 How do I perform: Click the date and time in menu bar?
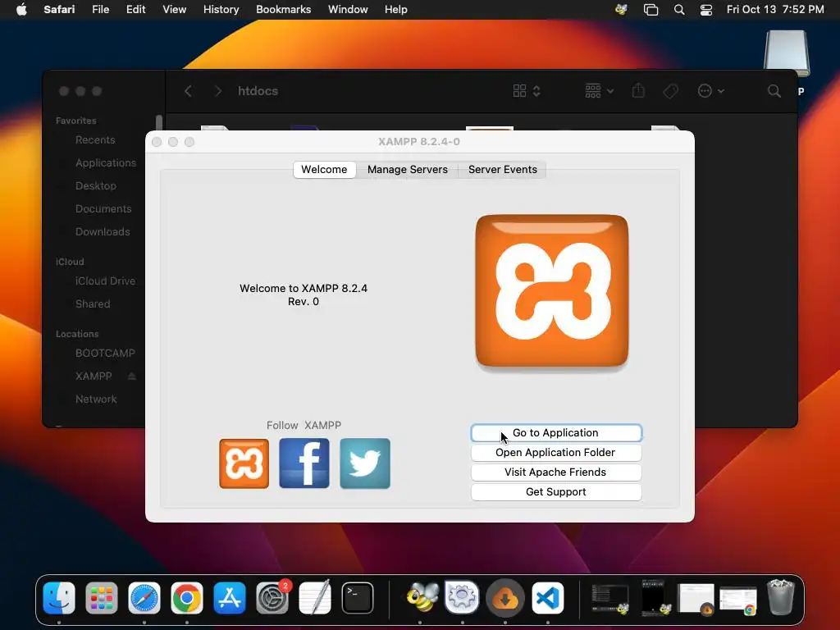tap(775, 10)
